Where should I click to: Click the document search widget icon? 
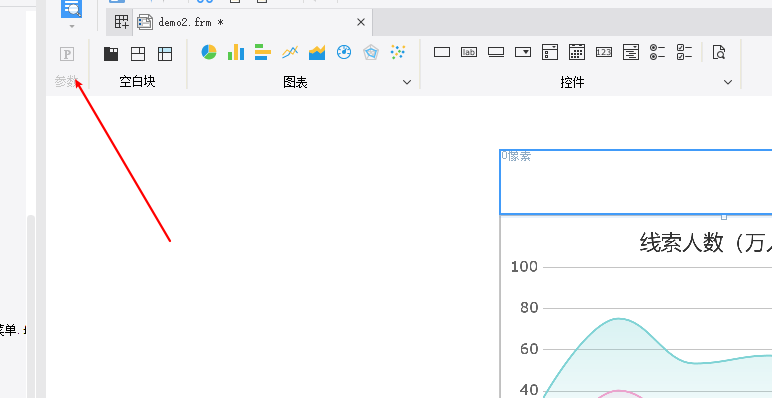(x=719, y=52)
